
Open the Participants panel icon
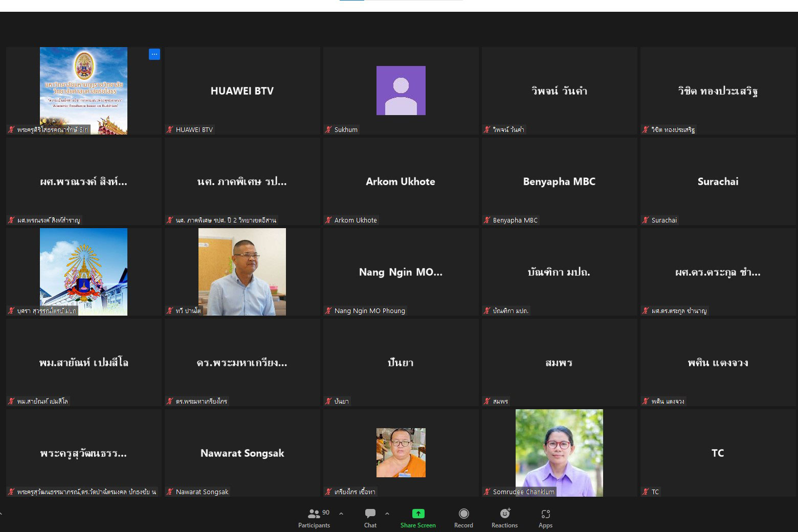(314, 514)
